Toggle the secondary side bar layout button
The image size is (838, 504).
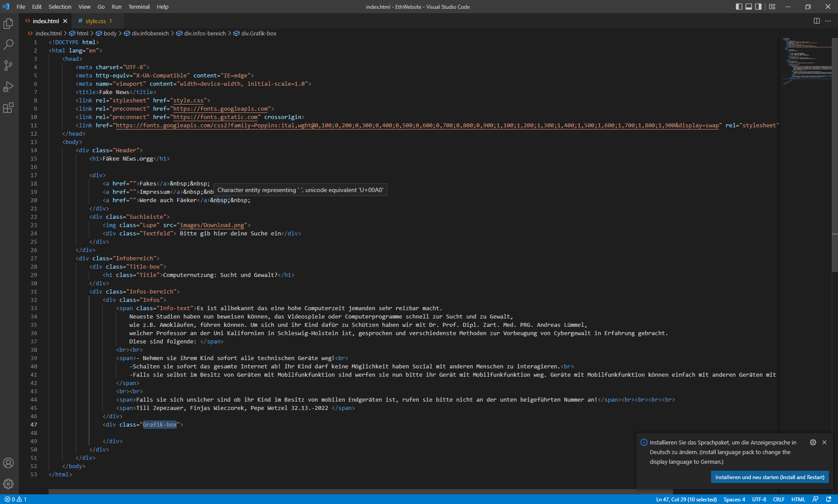tap(758, 7)
